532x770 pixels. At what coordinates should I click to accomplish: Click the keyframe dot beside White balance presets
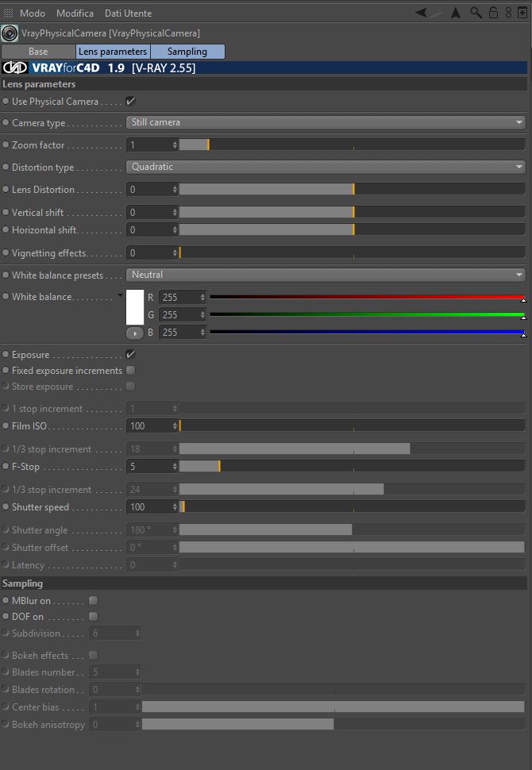click(6, 275)
